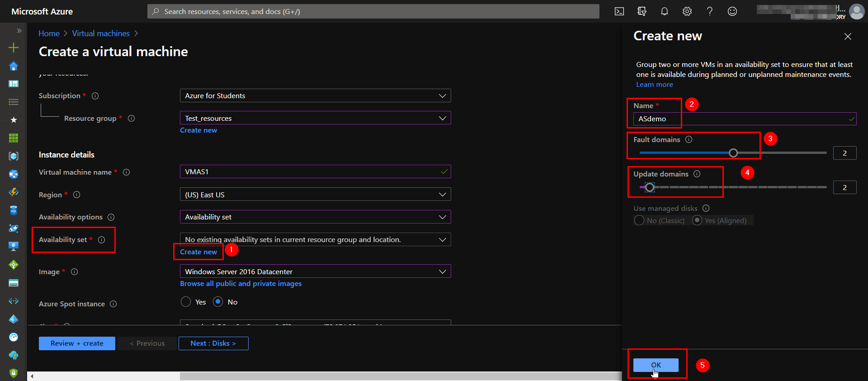Open directory and subscription filter
Screen dimensions: 868x381
point(642,11)
